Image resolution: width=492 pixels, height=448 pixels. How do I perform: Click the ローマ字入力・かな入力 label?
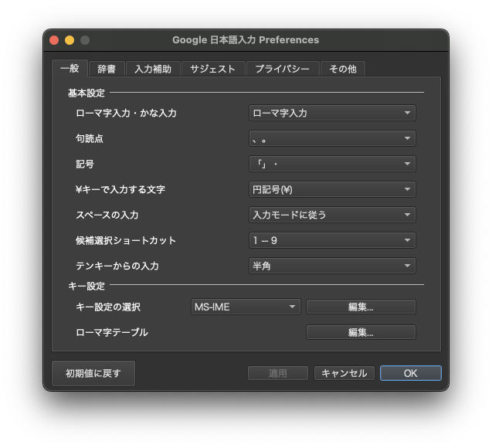coord(126,113)
